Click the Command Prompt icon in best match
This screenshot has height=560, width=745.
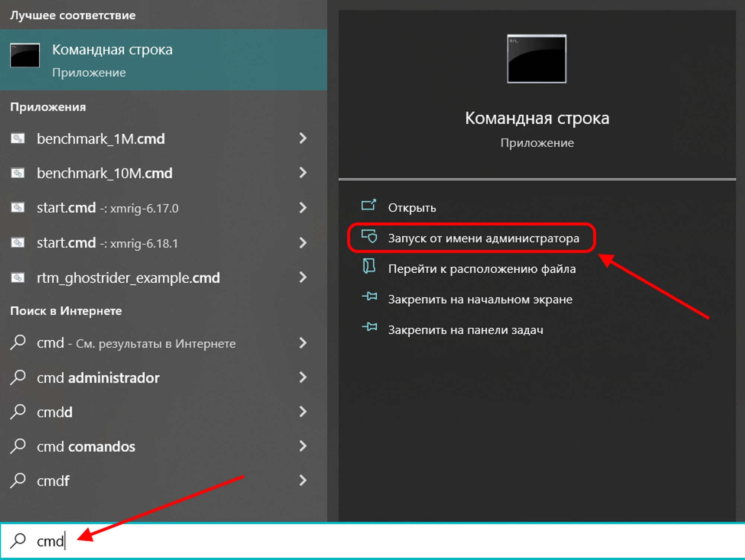pos(25,55)
